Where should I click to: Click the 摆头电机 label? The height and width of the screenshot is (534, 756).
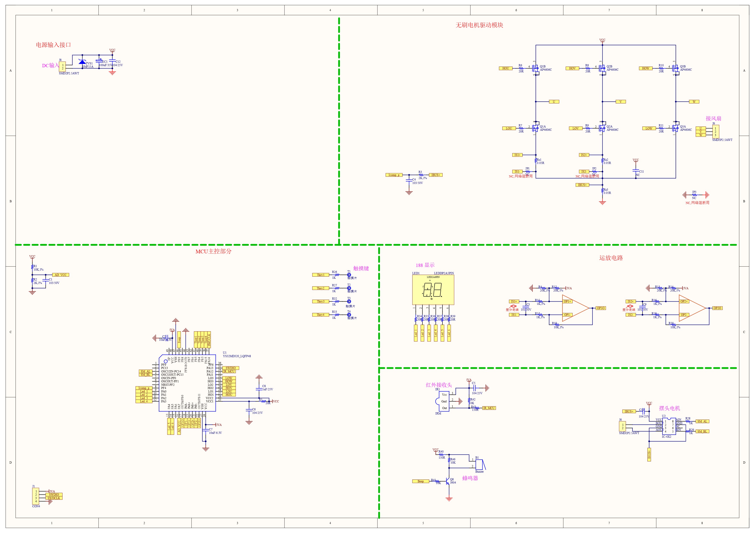669,408
